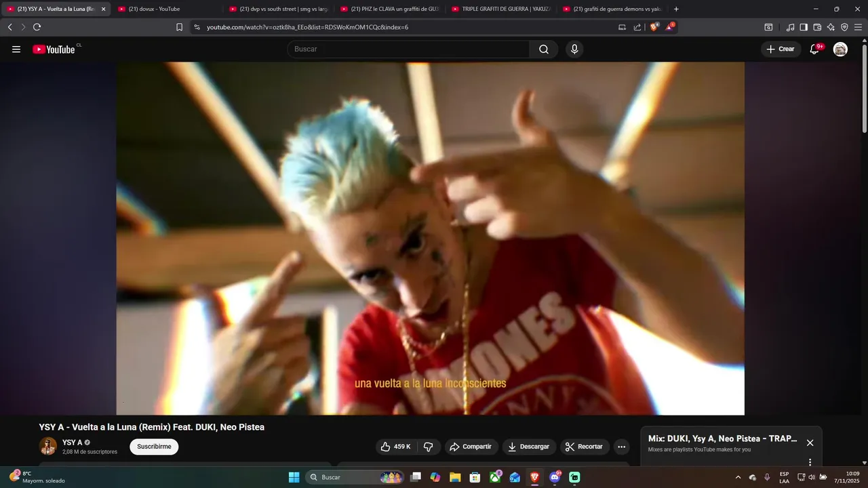This screenshot has width=868, height=488.
Task: Open Mix playlist options kebab menu
Action: [810, 462]
